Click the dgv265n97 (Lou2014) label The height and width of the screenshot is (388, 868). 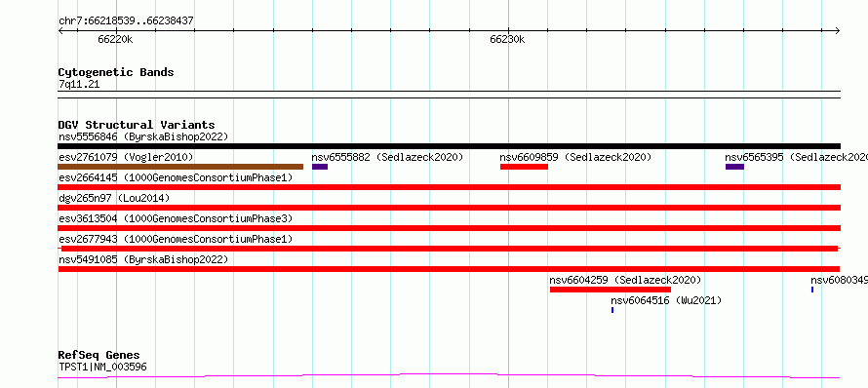click(x=114, y=198)
